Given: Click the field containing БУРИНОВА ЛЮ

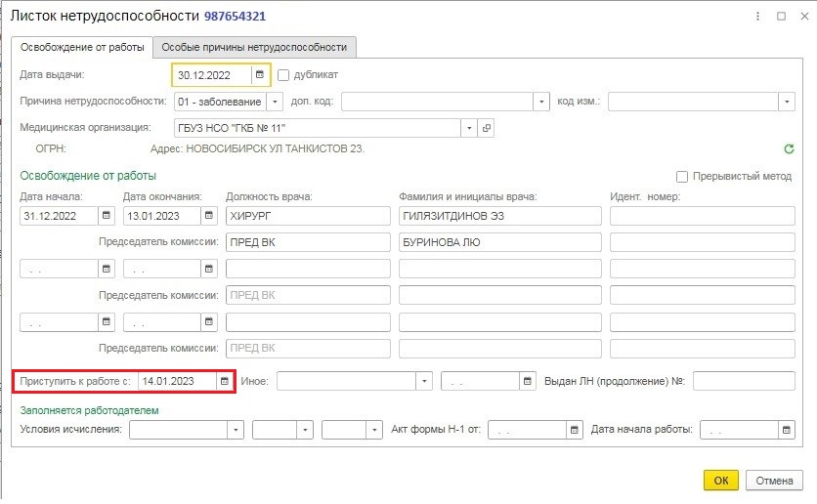Looking at the screenshot, I should click(x=500, y=242).
